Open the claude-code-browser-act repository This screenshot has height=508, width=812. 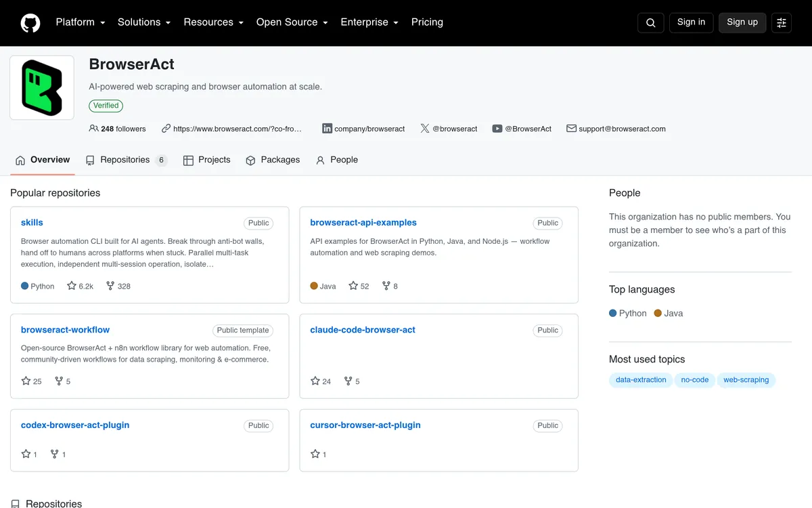(x=363, y=330)
